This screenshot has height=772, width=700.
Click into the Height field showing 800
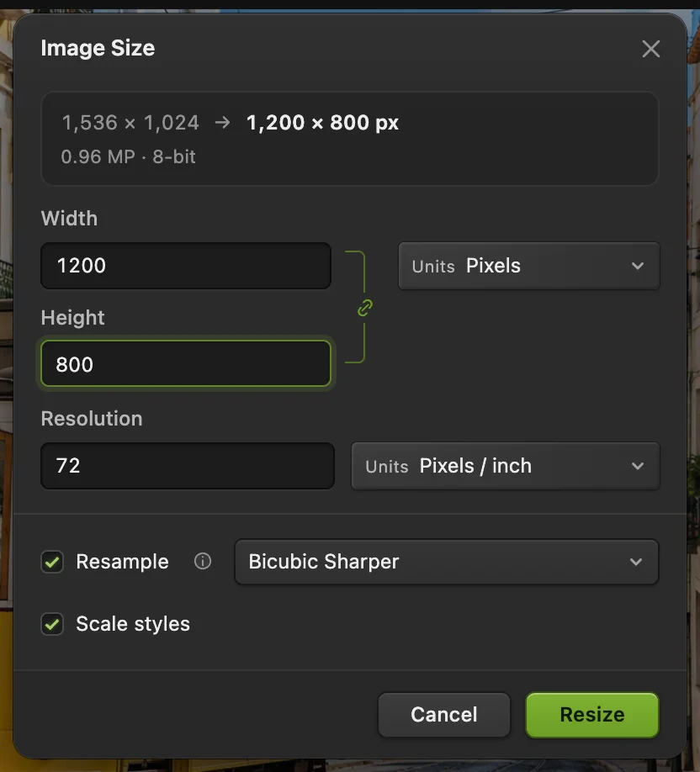(x=186, y=364)
